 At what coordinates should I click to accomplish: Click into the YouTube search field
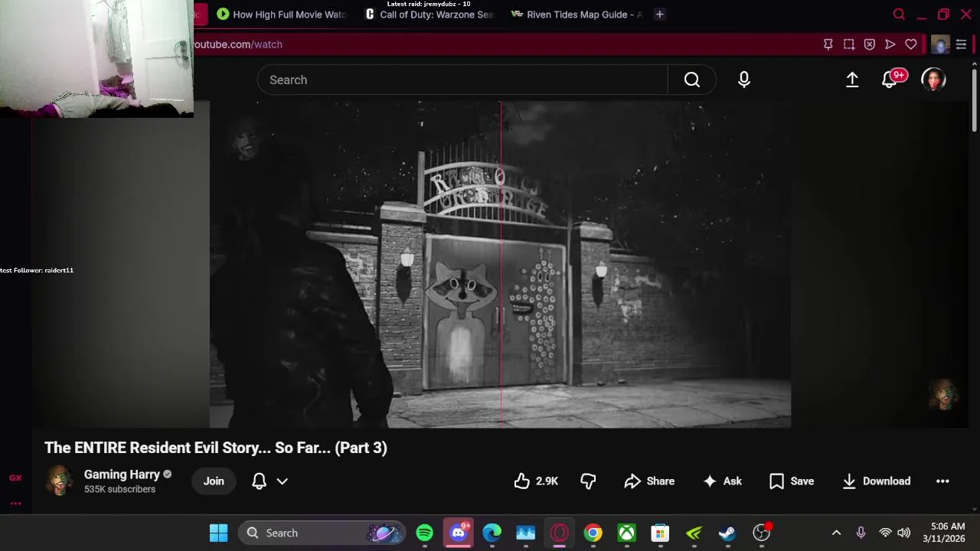click(462, 80)
